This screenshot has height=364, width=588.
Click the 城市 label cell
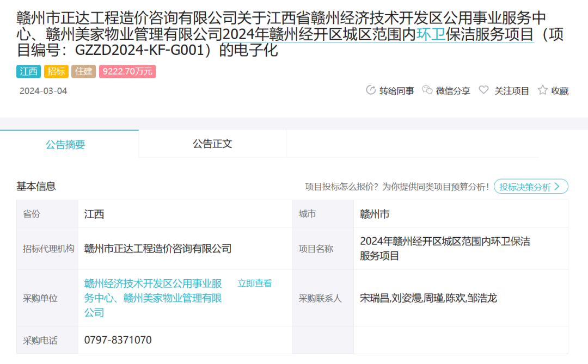tap(323, 214)
